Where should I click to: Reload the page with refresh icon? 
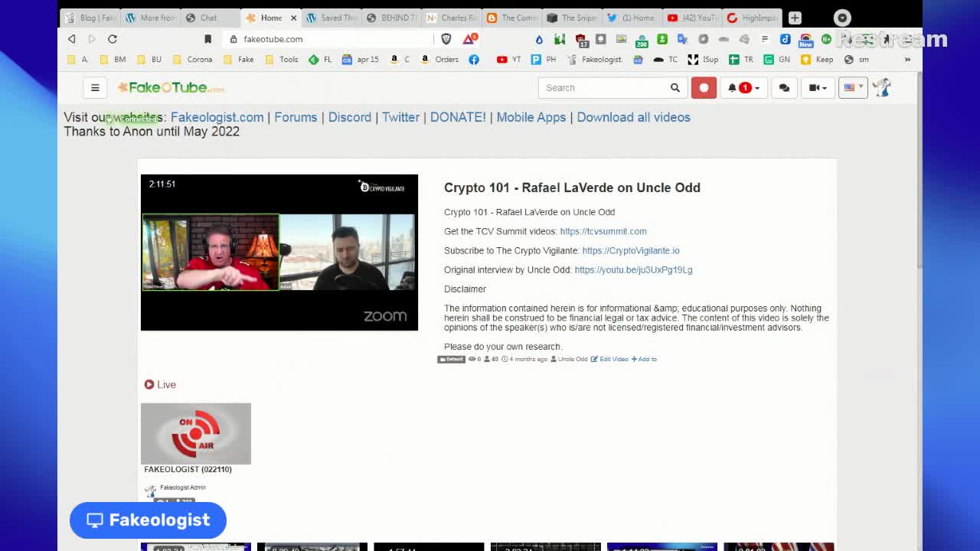click(x=112, y=39)
